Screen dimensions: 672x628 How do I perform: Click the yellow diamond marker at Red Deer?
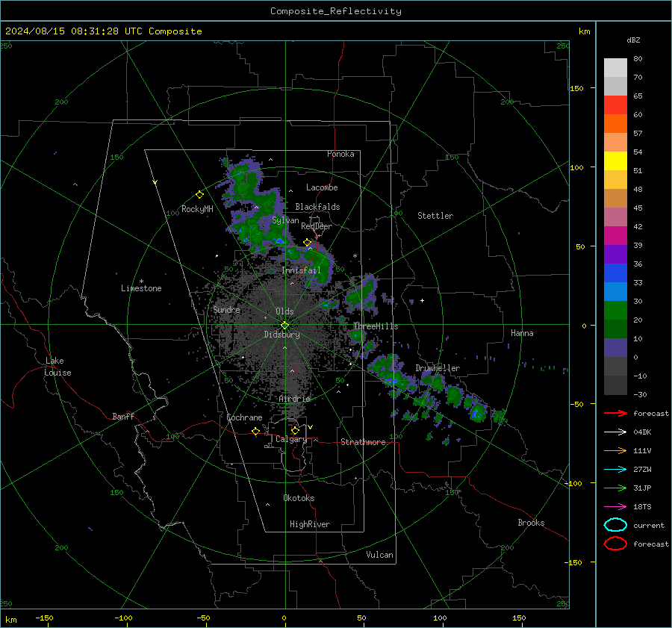point(307,243)
